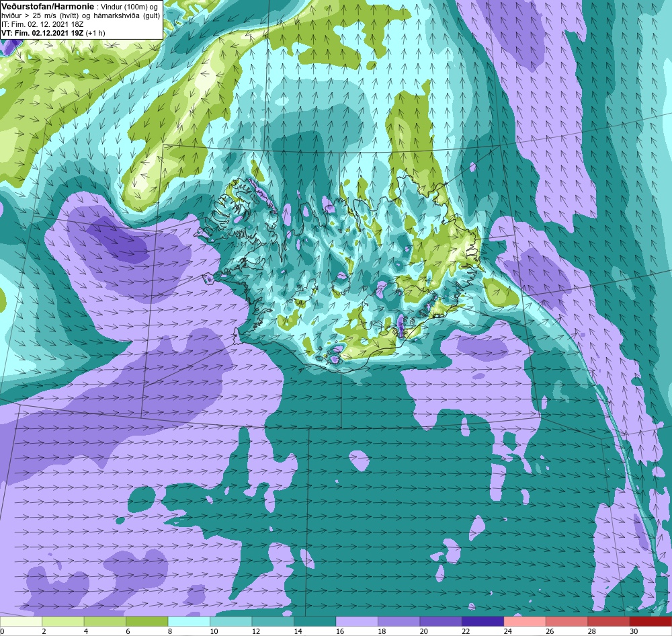Click the '12' label under the color scale
The height and width of the screenshot is (636, 672).
(x=256, y=631)
